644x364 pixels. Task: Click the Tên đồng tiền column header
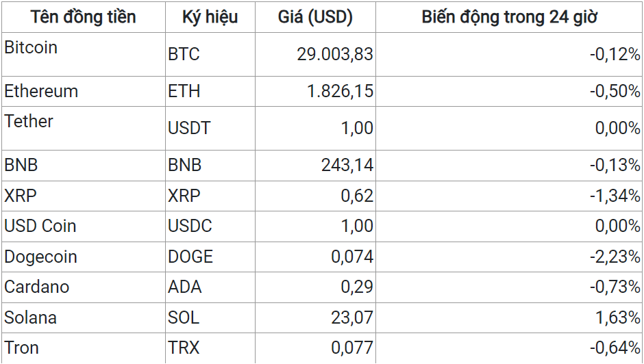pos(84,17)
